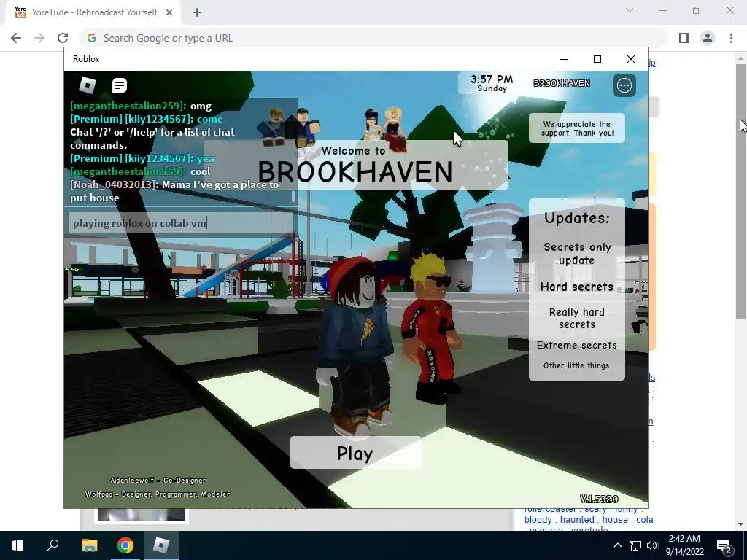Viewport: 747px width, 560px height.
Task: Click the taskbar clock and date
Action: [684, 545]
